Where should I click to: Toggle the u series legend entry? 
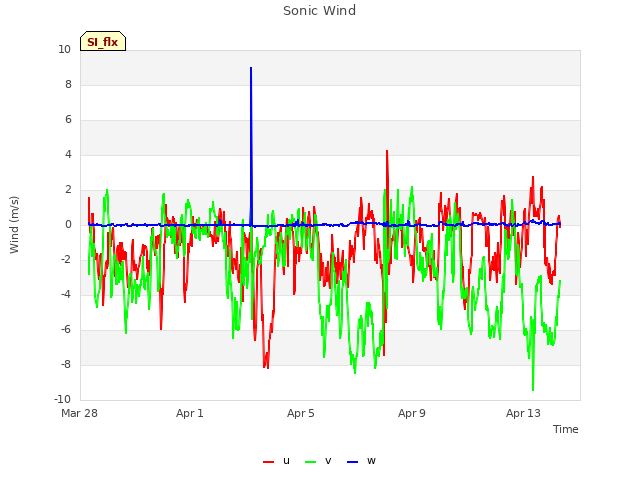(x=276, y=461)
